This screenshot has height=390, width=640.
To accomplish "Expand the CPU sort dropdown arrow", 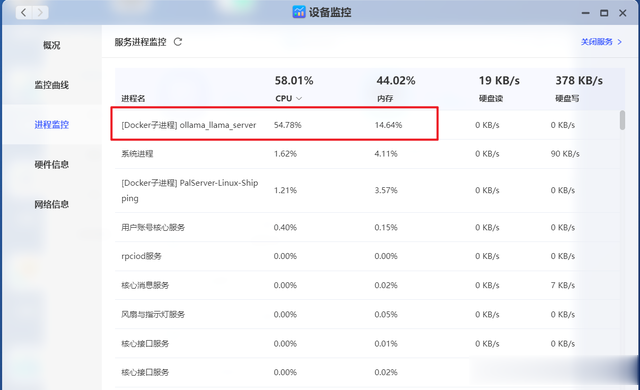I will click(x=299, y=98).
